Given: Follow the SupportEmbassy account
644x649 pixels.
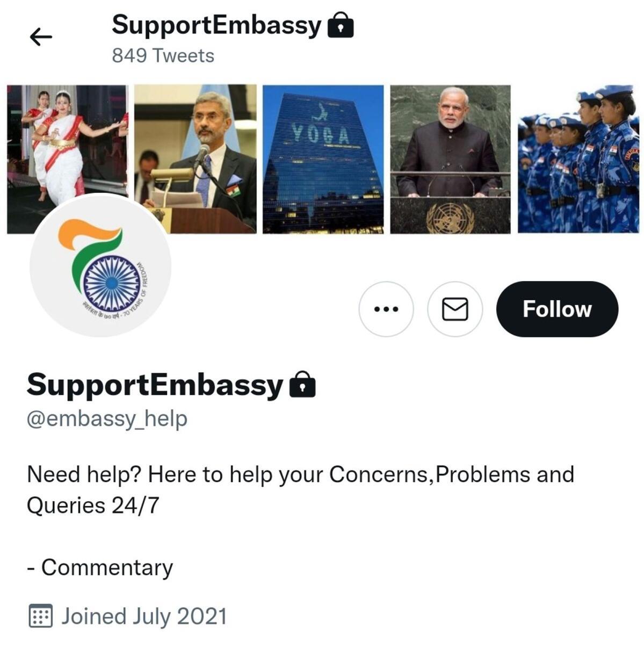Looking at the screenshot, I should (x=557, y=309).
